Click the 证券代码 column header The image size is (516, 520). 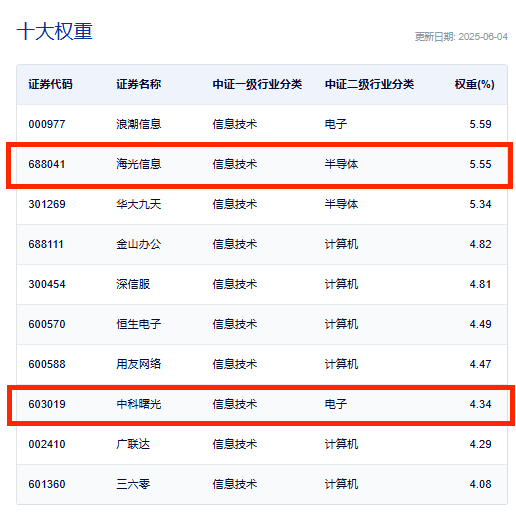[x=50, y=84]
